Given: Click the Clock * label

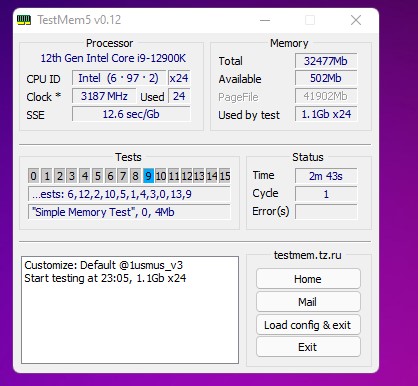Looking at the screenshot, I should click(43, 97).
